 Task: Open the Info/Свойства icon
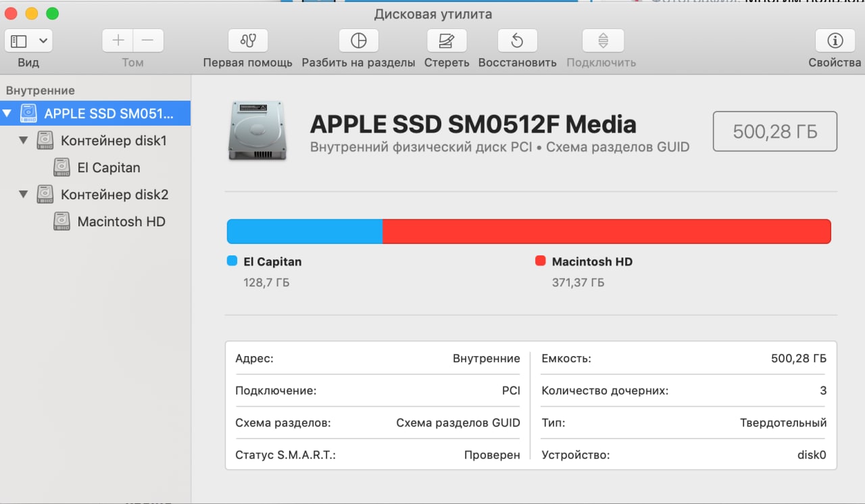835,41
